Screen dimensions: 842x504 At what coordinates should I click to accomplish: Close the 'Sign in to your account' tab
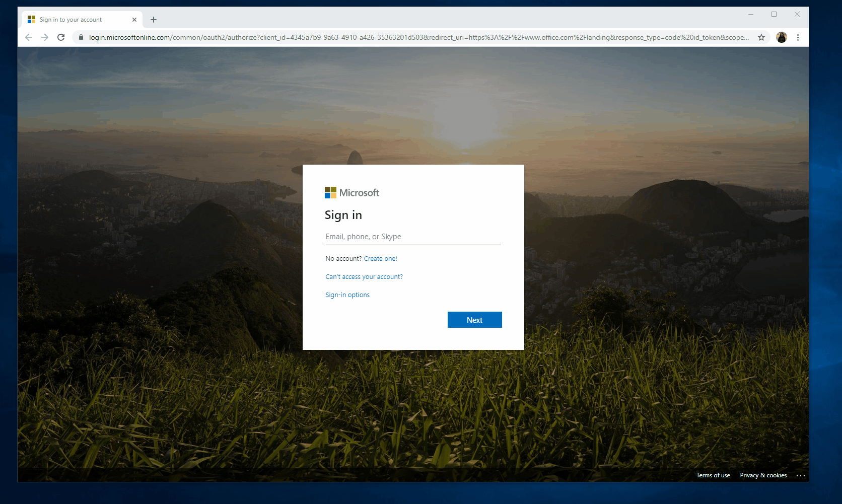tap(134, 20)
